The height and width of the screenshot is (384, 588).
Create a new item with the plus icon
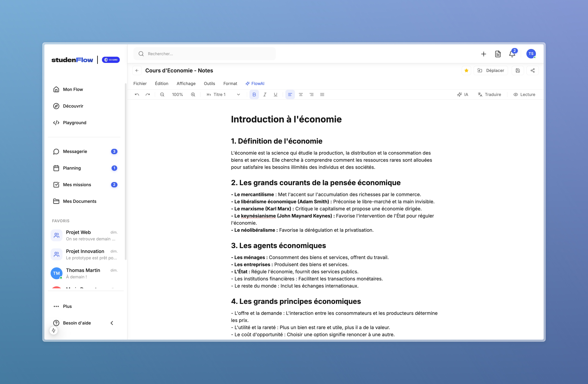tap(484, 54)
